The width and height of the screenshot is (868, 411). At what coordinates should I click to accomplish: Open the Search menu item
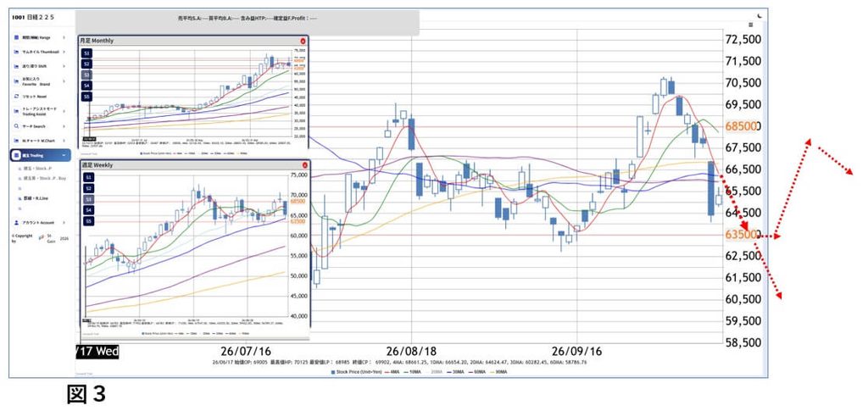tap(40, 126)
